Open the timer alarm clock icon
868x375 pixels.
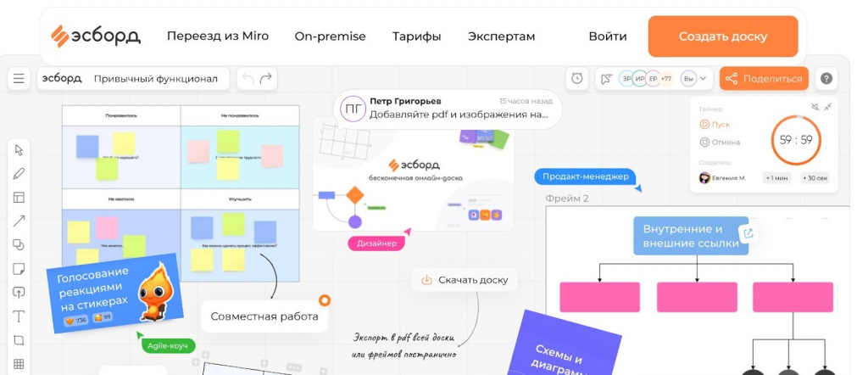[x=577, y=79]
